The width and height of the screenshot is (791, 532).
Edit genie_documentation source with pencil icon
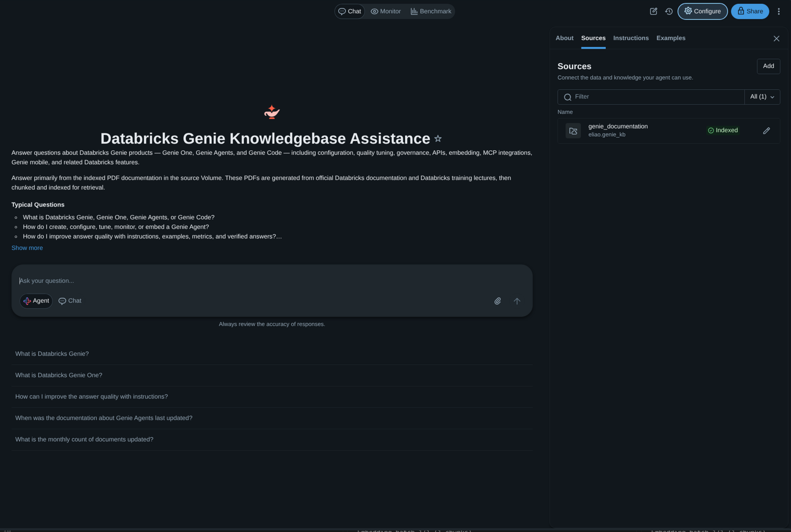[x=767, y=131]
